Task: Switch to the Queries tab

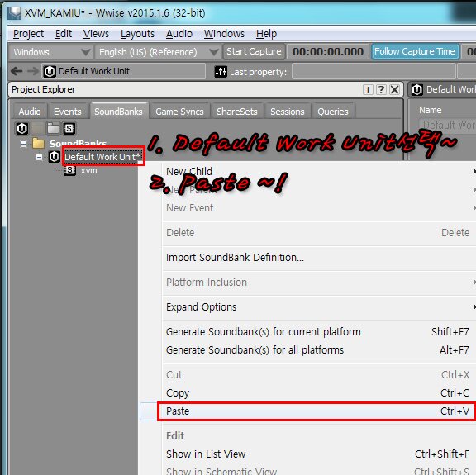Action: pyautogui.click(x=333, y=112)
